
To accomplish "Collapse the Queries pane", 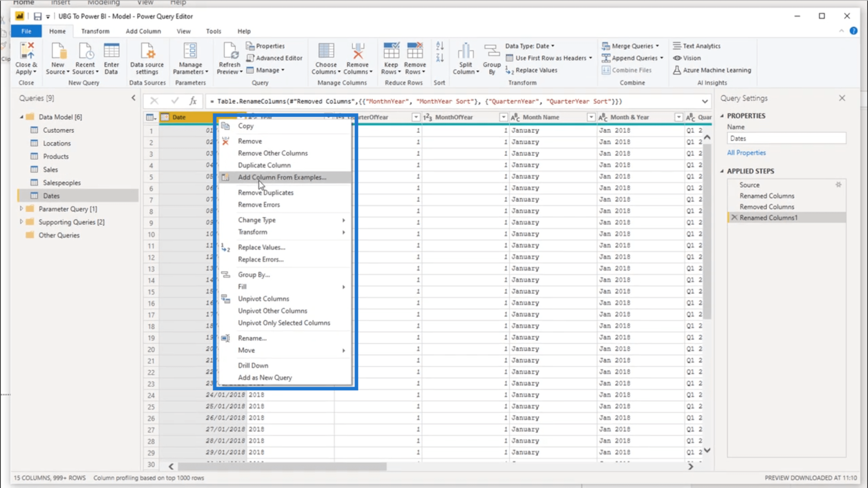I will click(133, 98).
